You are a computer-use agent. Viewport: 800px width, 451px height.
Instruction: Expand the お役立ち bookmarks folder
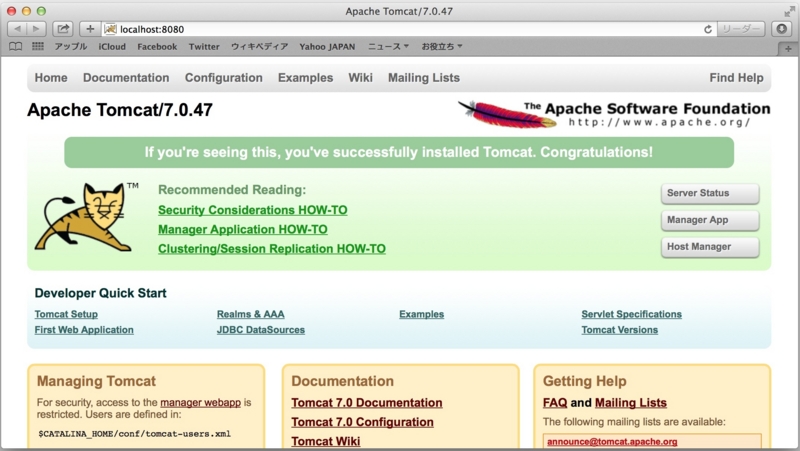coord(442,46)
